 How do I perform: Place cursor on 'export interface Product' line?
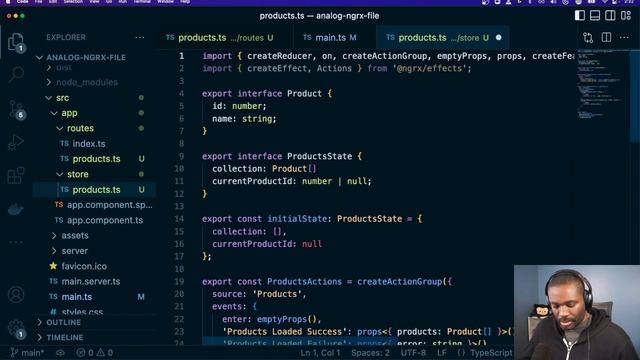267,93
